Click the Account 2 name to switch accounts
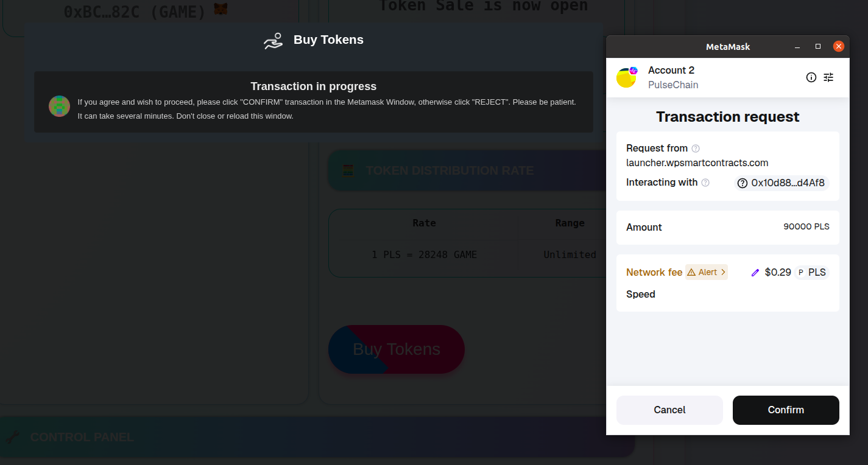 (671, 70)
